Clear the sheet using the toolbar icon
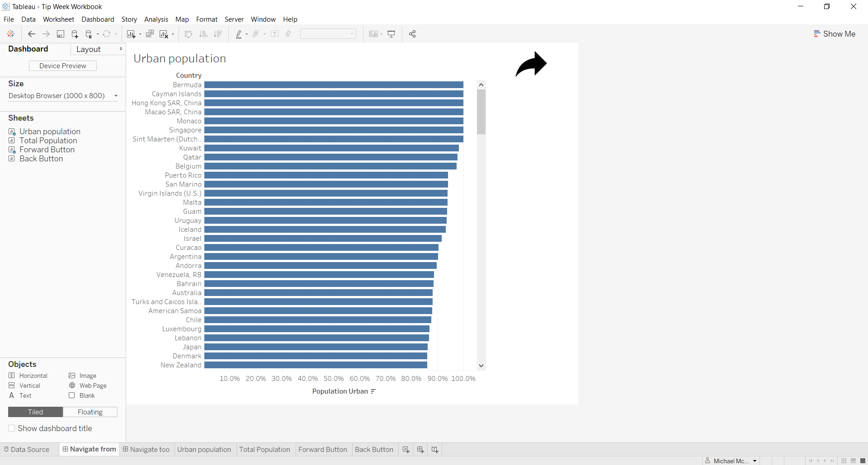The width and height of the screenshot is (868, 465). click(x=164, y=34)
